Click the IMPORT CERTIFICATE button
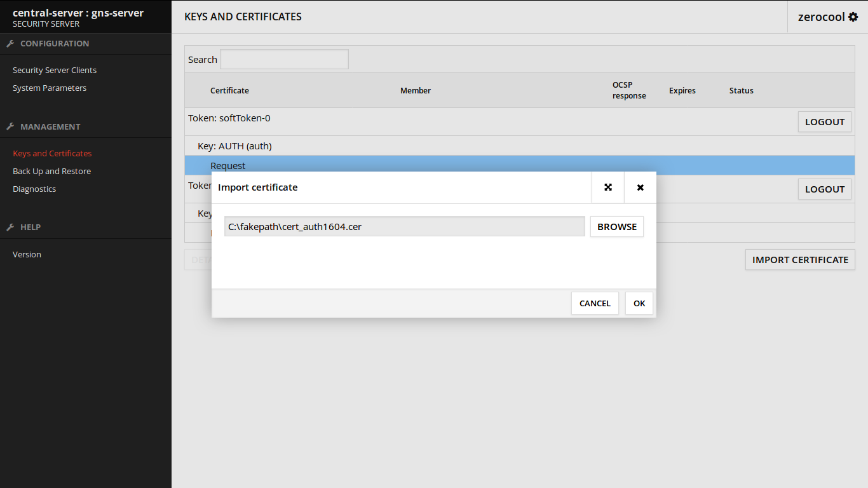868x488 pixels. pos(800,260)
